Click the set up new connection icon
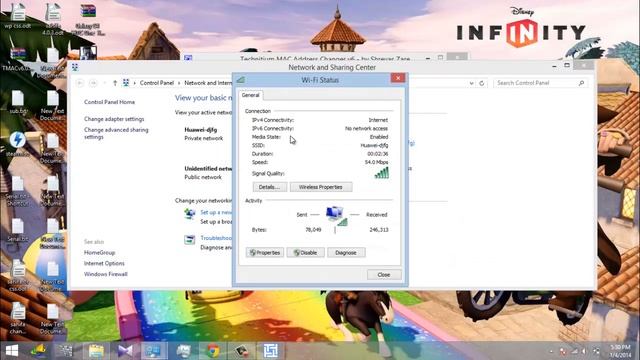 pos(189,213)
